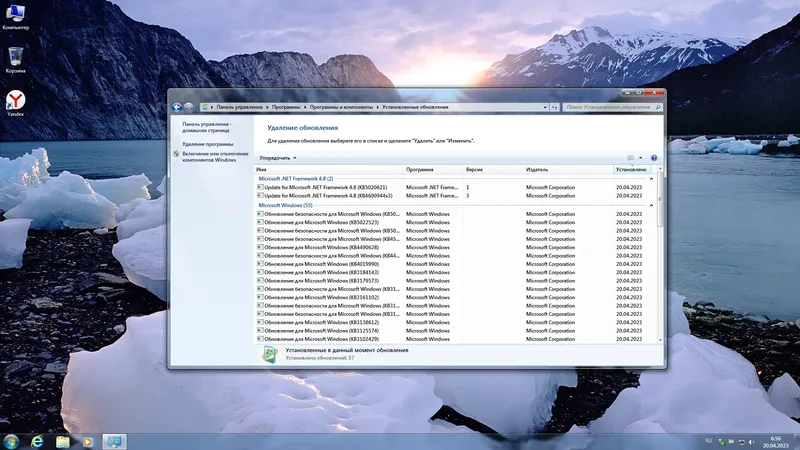This screenshot has width=800, height=450.
Task: Select Установленные обновления breadcrumb segment
Action: click(415, 107)
